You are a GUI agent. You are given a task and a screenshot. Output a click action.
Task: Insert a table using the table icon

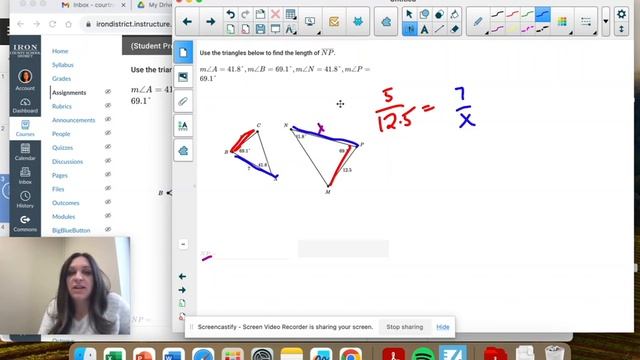point(291,14)
